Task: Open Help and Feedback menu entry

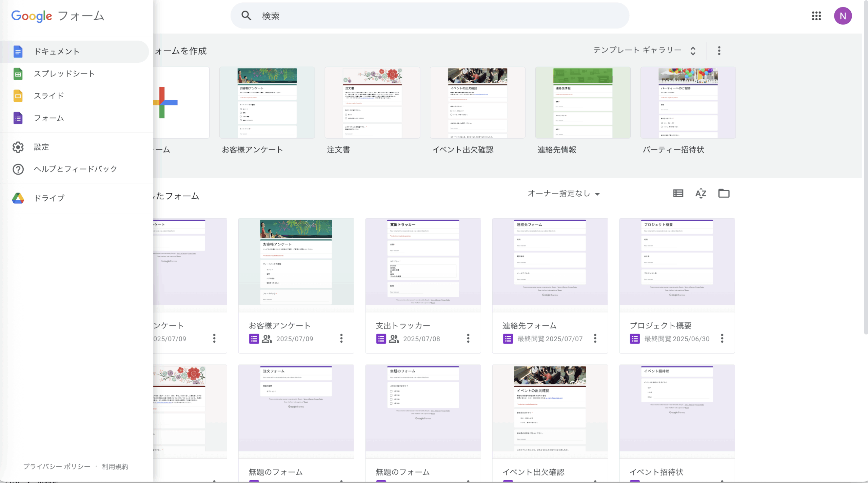Action: point(74,169)
